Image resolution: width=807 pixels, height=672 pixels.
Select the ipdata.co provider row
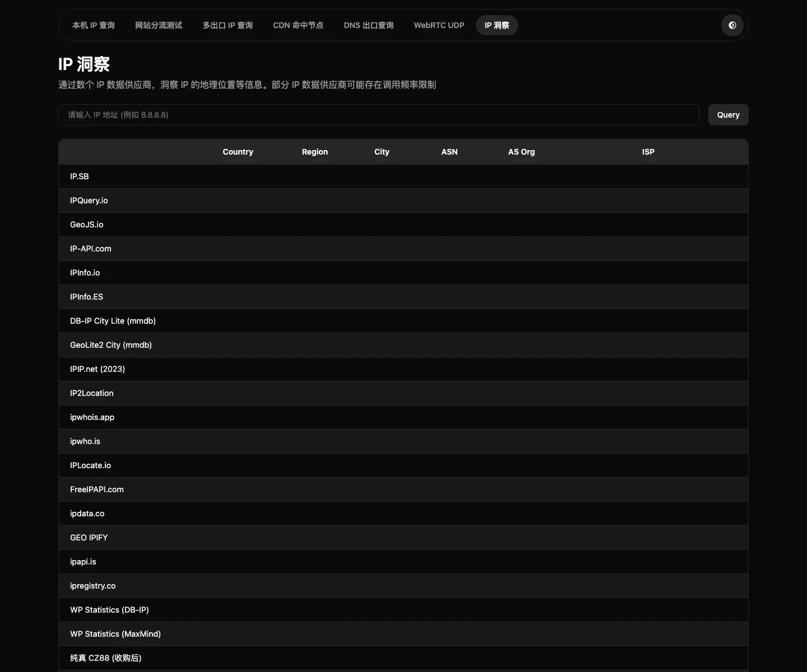(403, 514)
